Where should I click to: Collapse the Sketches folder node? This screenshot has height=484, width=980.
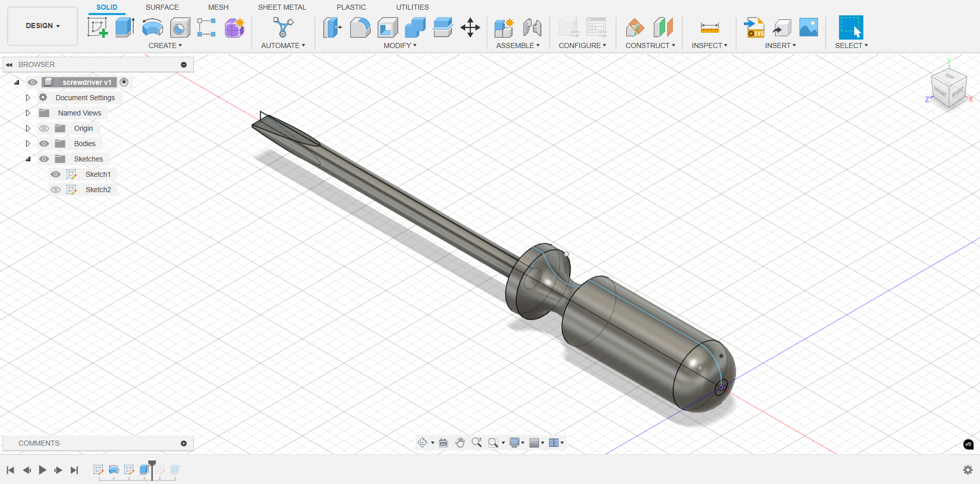(28, 159)
